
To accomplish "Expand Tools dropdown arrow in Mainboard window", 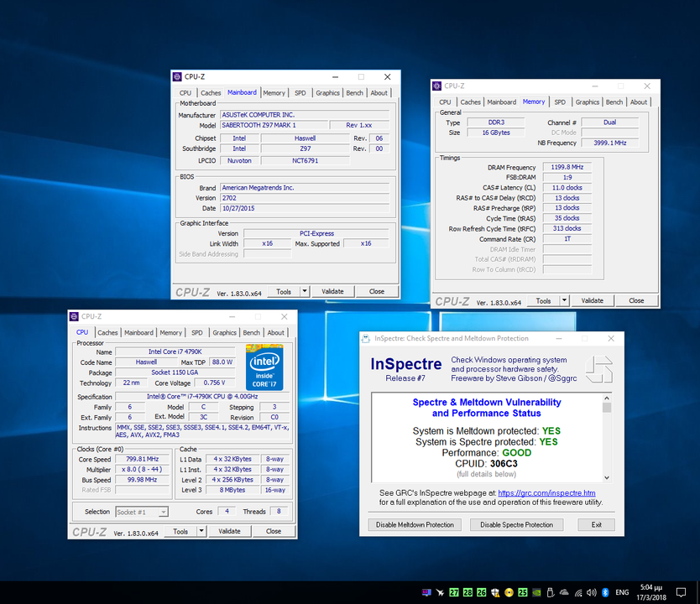I will coord(305,291).
